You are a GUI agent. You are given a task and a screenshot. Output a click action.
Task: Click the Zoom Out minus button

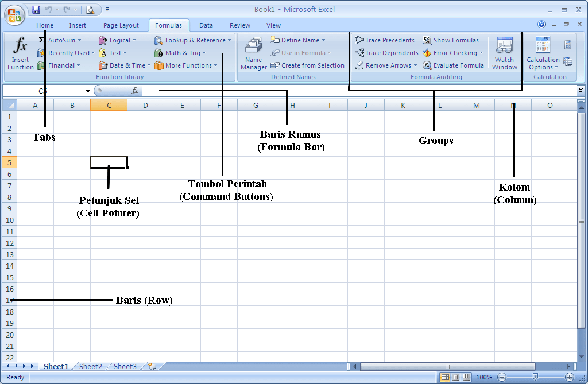[x=502, y=377]
